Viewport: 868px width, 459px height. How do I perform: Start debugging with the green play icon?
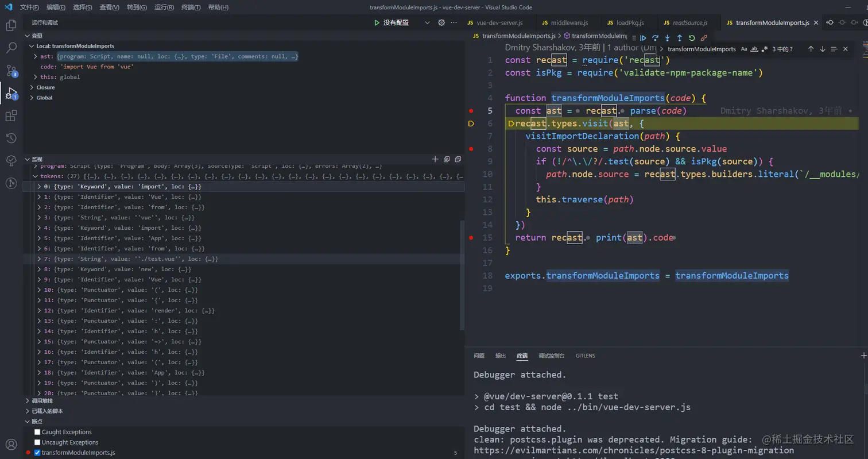[x=377, y=23]
